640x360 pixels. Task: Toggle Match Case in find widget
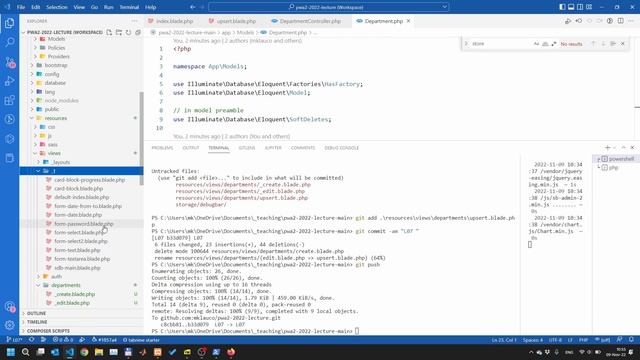coord(536,44)
